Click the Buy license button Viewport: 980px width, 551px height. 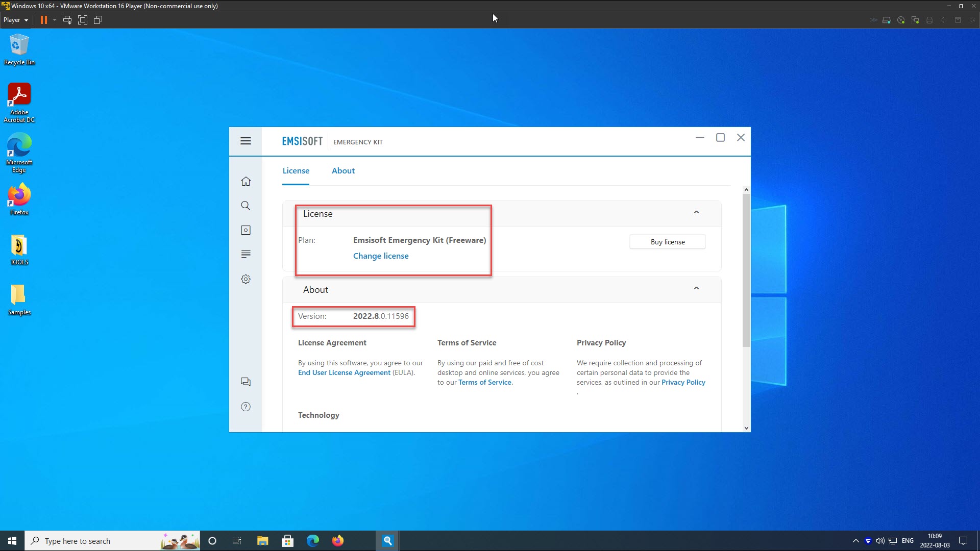point(668,242)
